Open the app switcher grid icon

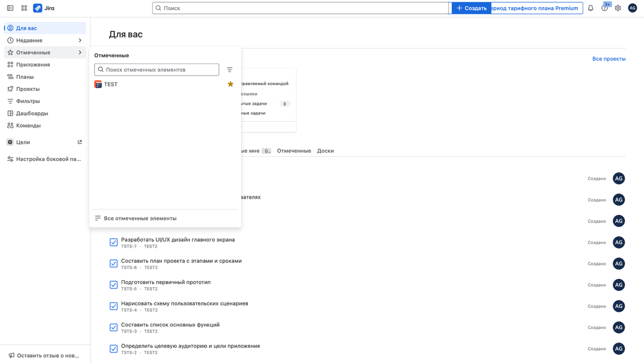[24, 8]
